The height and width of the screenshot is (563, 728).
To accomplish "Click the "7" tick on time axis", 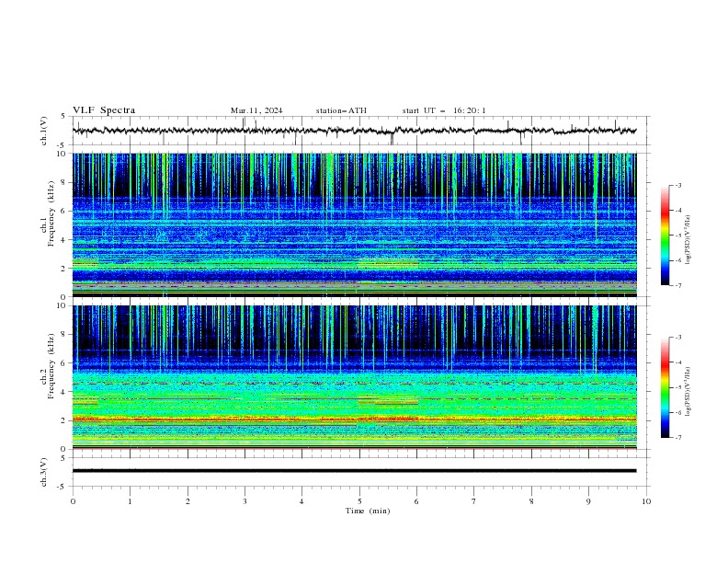I will pos(474,501).
